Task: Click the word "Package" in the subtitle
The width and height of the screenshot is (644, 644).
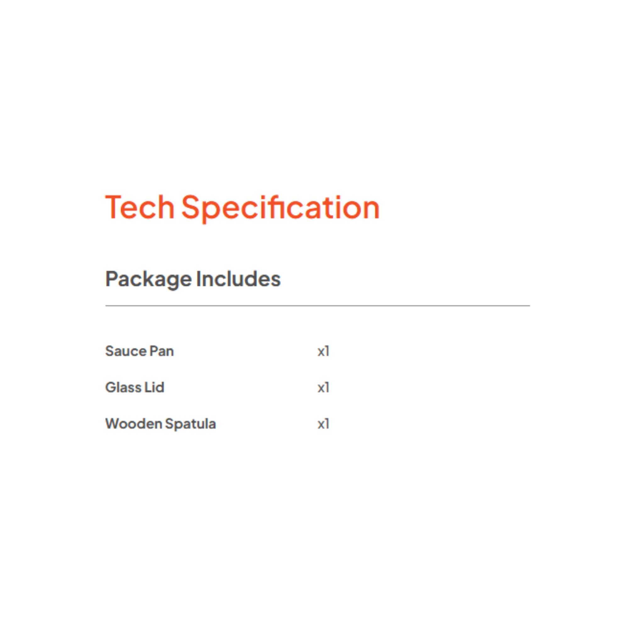Action: (x=148, y=279)
